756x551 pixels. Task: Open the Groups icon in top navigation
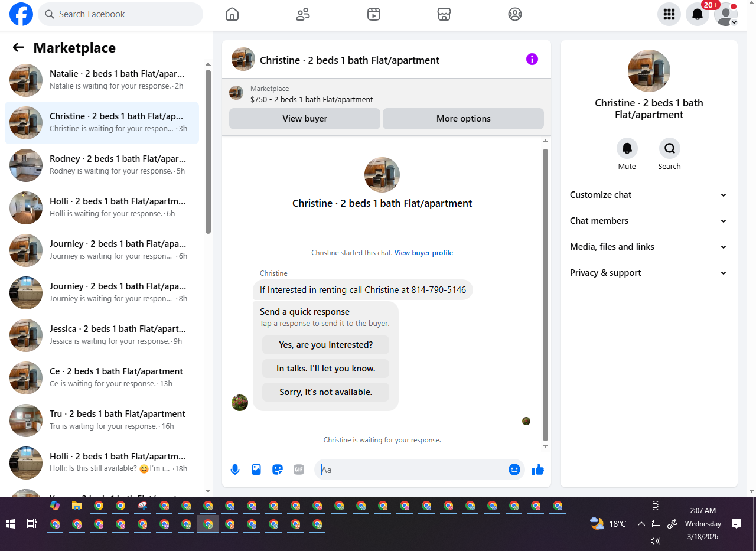[x=515, y=14]
